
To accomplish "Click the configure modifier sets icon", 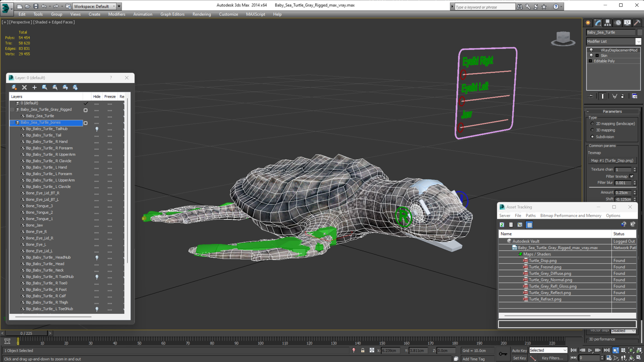I will (x=635, y=96).
